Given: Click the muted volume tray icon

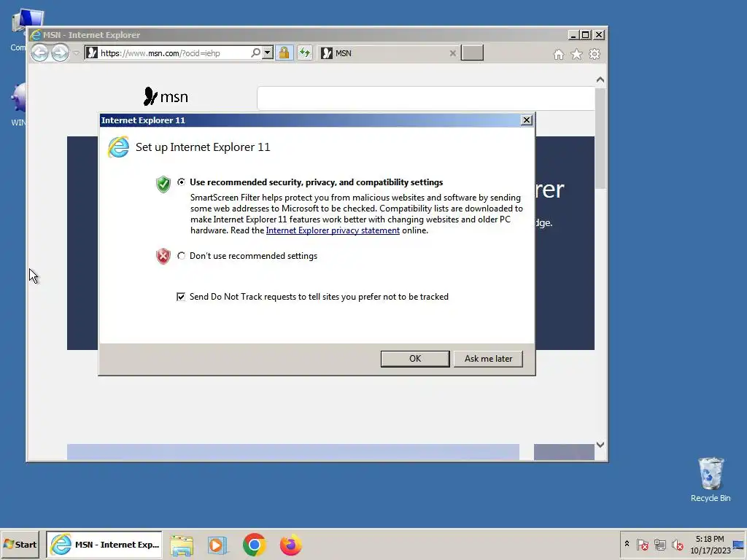Looking at the screenshot, I should tap(678, 545).
